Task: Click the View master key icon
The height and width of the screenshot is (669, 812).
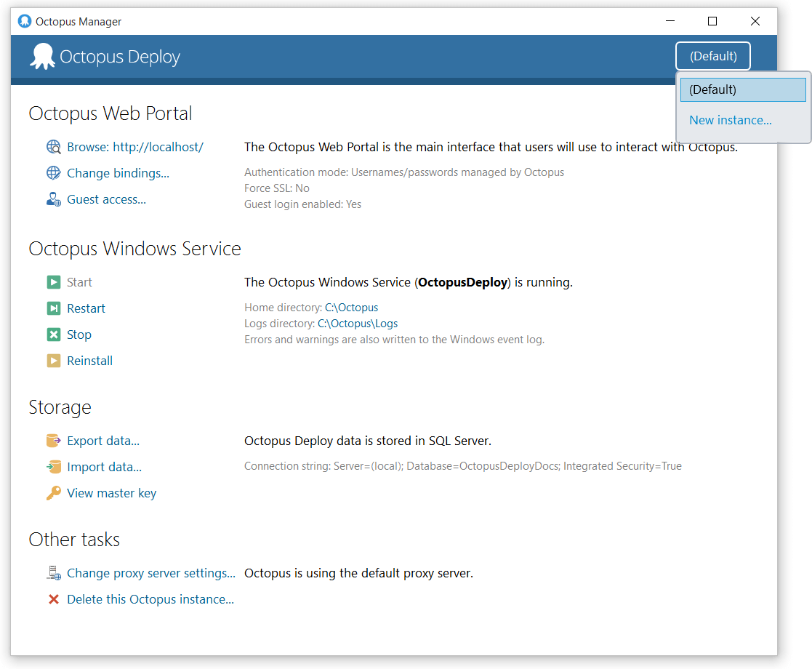Action: click(x=54, y=493)
